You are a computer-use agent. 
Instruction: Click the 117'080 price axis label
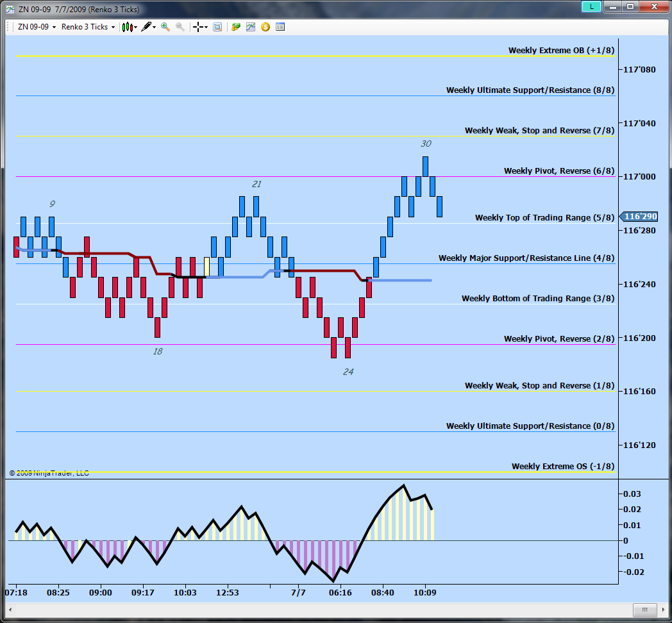point(639,69)
